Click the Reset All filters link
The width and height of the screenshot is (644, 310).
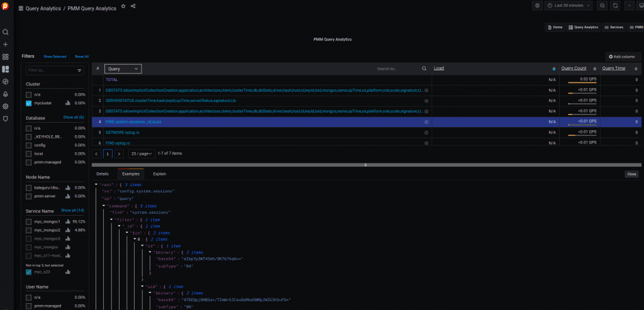pyautogui.click(x=82, y=57)
